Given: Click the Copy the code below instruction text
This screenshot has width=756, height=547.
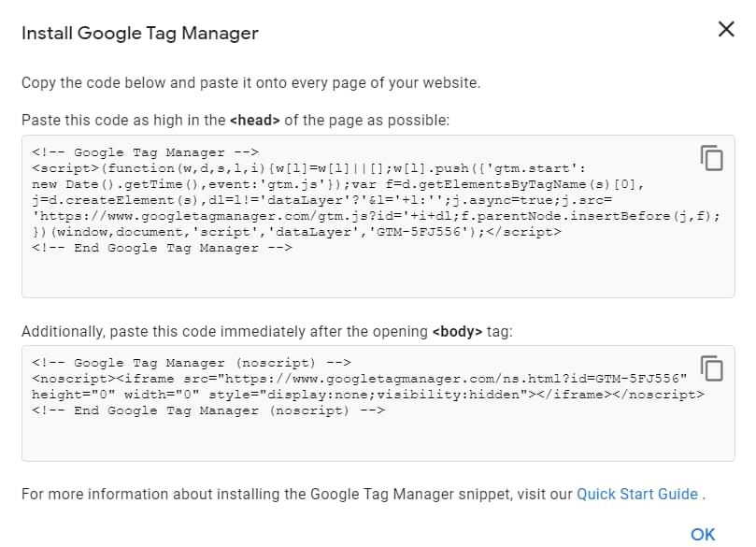Looking at the screenshot, I should click(x=250, y=82).
